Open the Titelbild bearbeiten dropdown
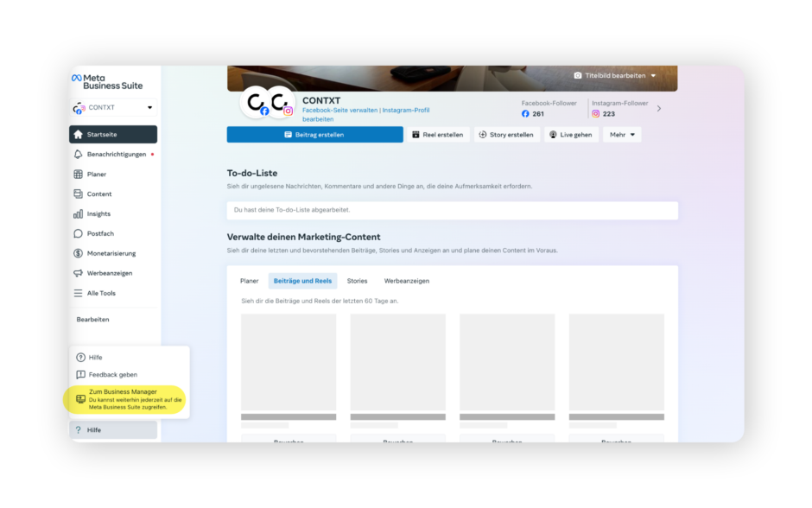812x508 pixels. point(615,76)
